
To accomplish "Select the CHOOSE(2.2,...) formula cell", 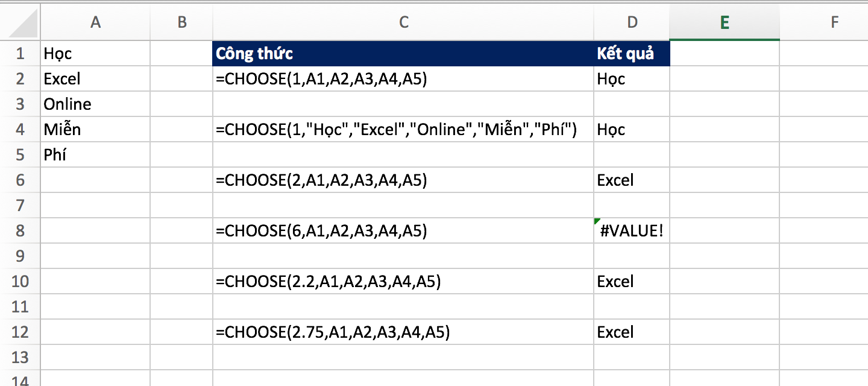I will [403, 282].
